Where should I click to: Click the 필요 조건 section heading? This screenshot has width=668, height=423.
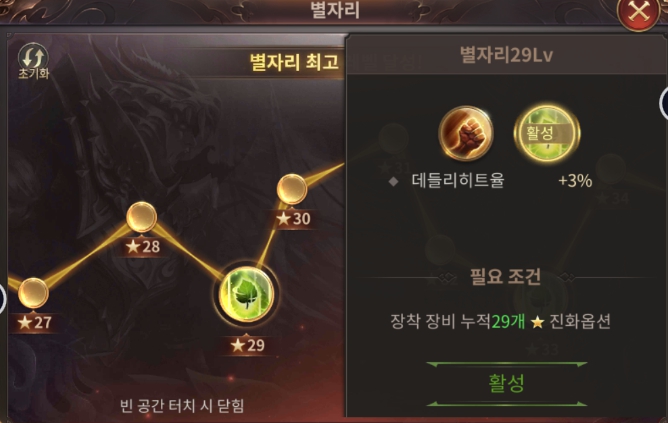tap(506, 277)
